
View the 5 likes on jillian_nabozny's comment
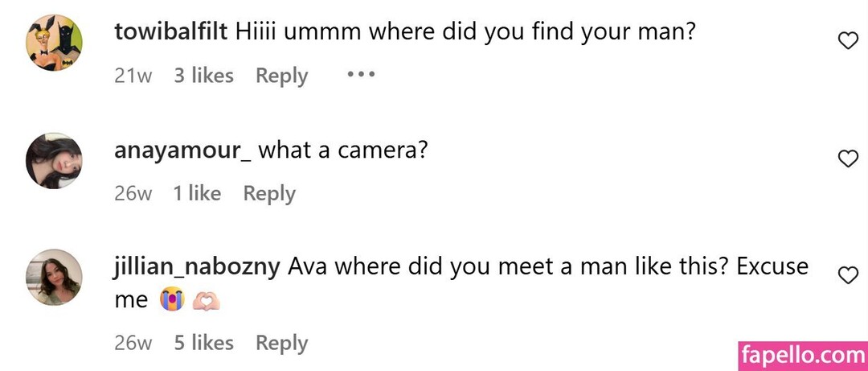click(x=203, y=343)
